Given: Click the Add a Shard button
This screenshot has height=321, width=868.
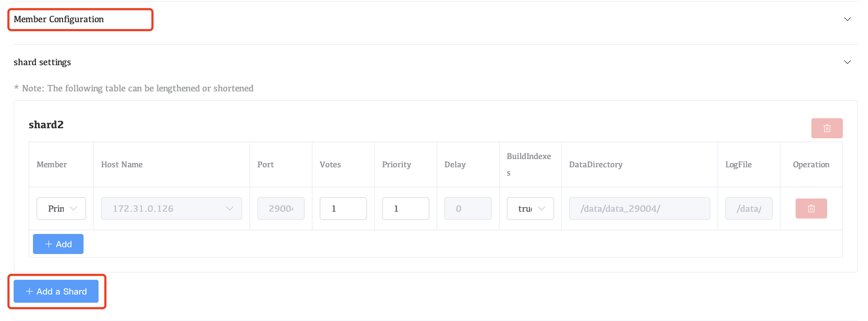Looking at the screenshot, I should 56,291.
